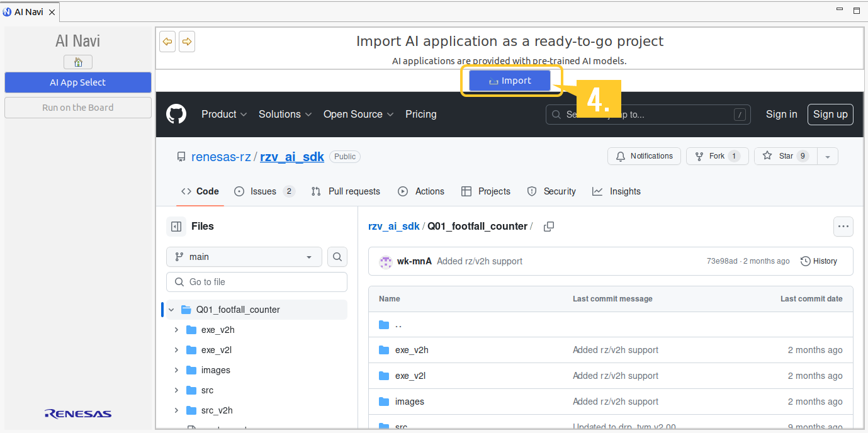Image resolution: width=868 pixels, height=433 pixels.
Task: Click the wk-mnA avatar image
Action: coord(386,262)
